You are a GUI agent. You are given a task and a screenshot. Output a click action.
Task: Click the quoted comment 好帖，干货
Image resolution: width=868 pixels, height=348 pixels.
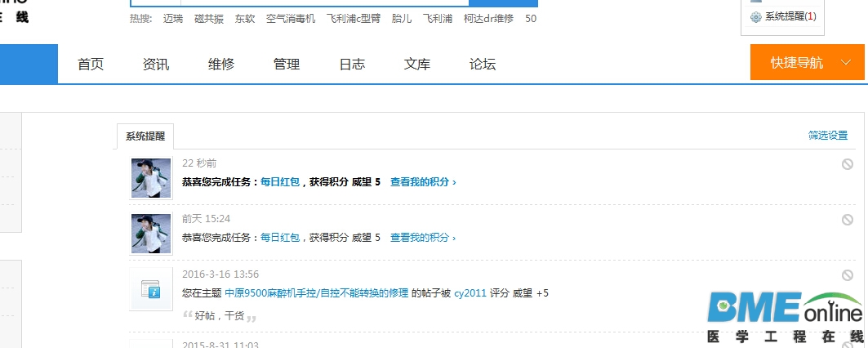click(x=220, y=316)
